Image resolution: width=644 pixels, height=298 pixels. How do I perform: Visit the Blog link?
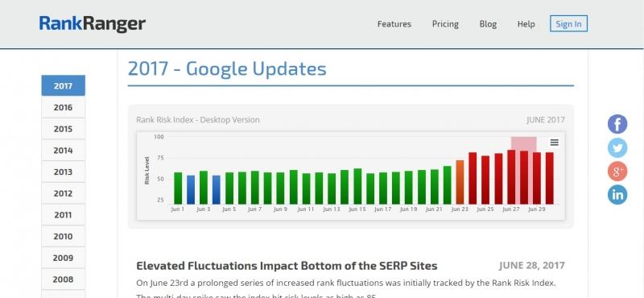tap(488, 24)
